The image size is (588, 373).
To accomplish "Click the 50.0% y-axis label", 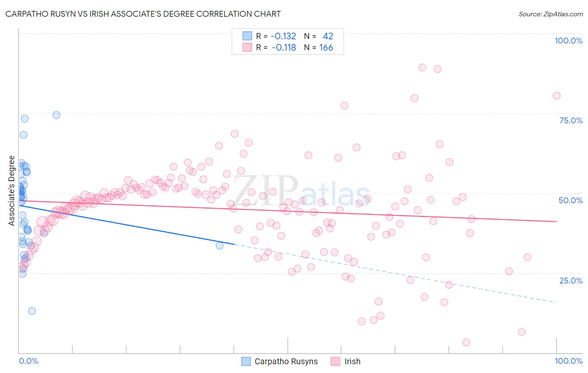I will (x=570, y=200).
